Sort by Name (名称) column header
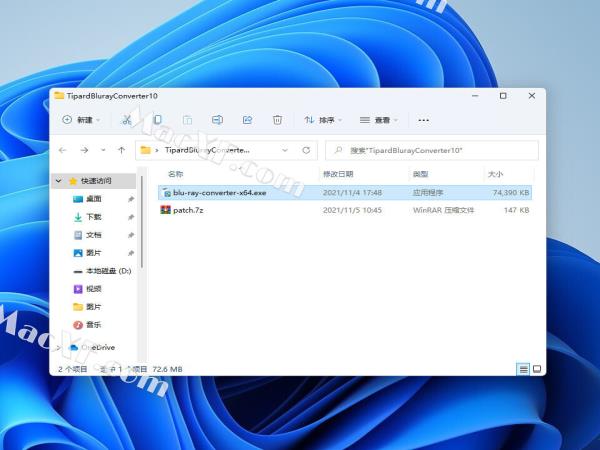 pyautogui.click(x=176, y=174)
